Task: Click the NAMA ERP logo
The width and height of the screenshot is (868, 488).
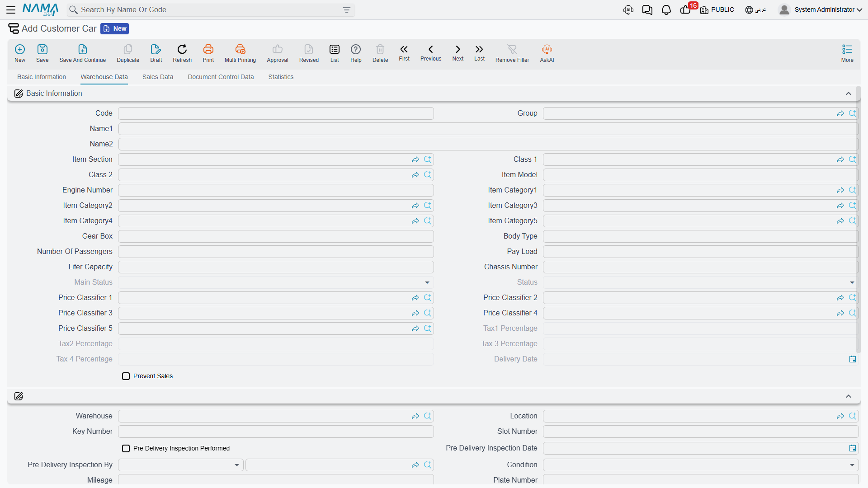Action: [41, 9]
